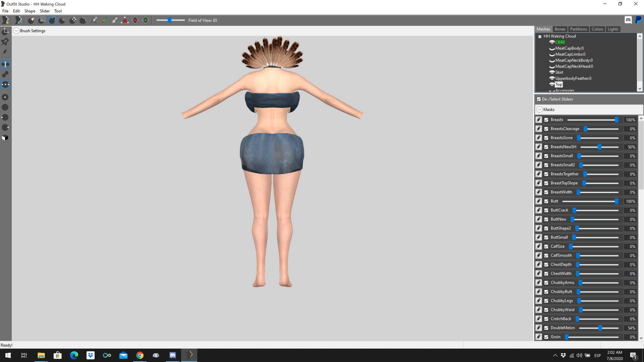
Task: Click the pencil edit icon for Breasts slider
Action: tap(539, 120)
